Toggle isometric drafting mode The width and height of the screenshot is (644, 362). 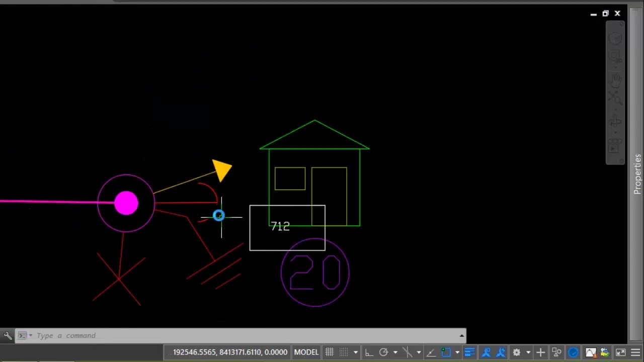[x=408, y=352]
